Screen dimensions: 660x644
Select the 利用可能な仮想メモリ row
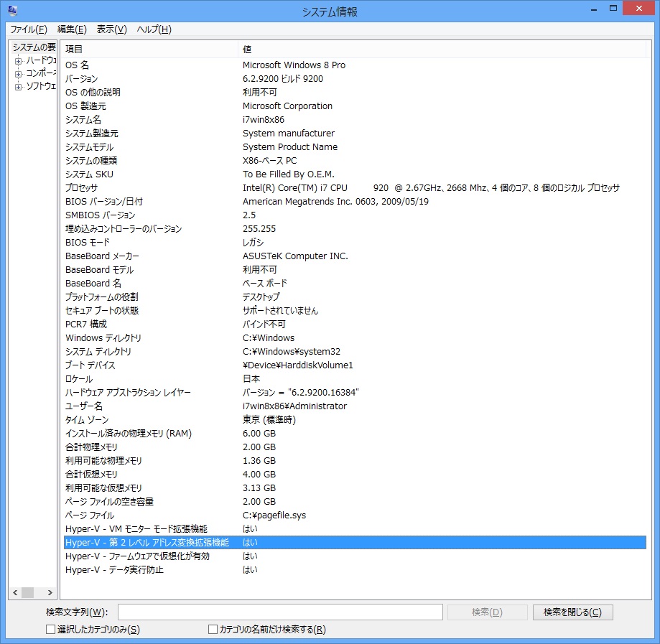(355, 487)
